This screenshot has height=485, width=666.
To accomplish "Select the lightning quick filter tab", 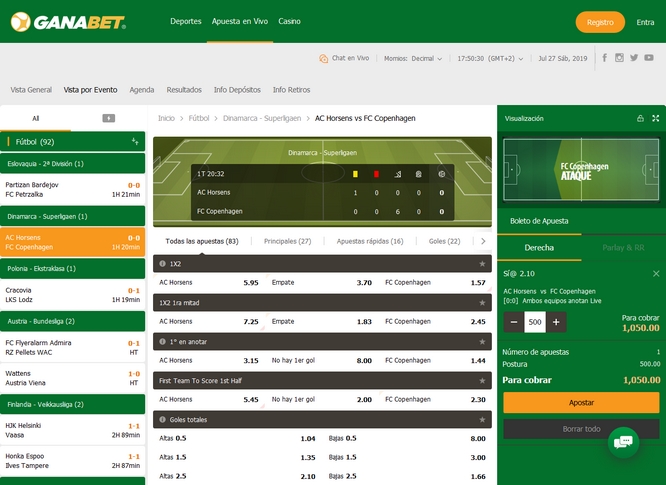I will tap(109, 118).
